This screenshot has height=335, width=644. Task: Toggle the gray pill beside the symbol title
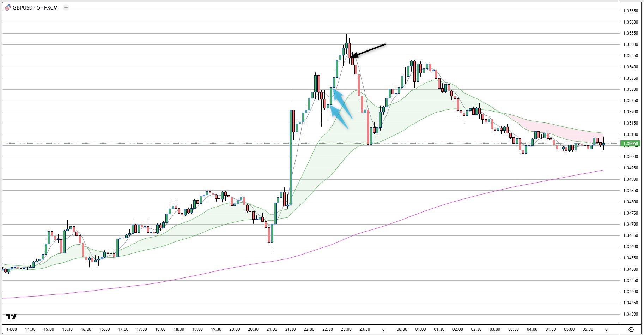[x=66, y=7]
